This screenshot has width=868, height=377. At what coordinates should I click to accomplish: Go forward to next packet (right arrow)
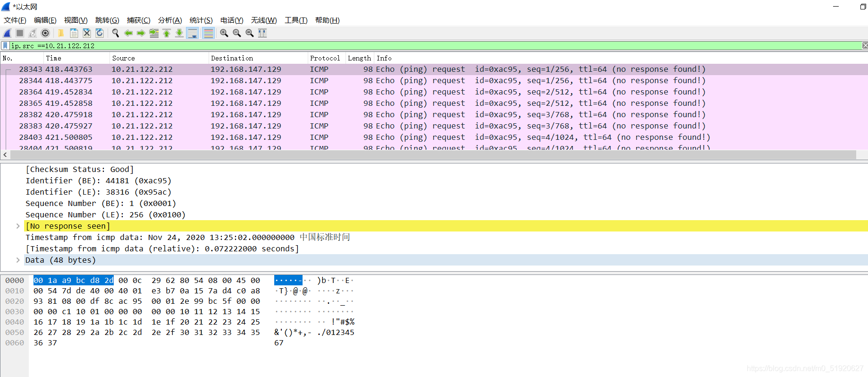tap(141, 33)
